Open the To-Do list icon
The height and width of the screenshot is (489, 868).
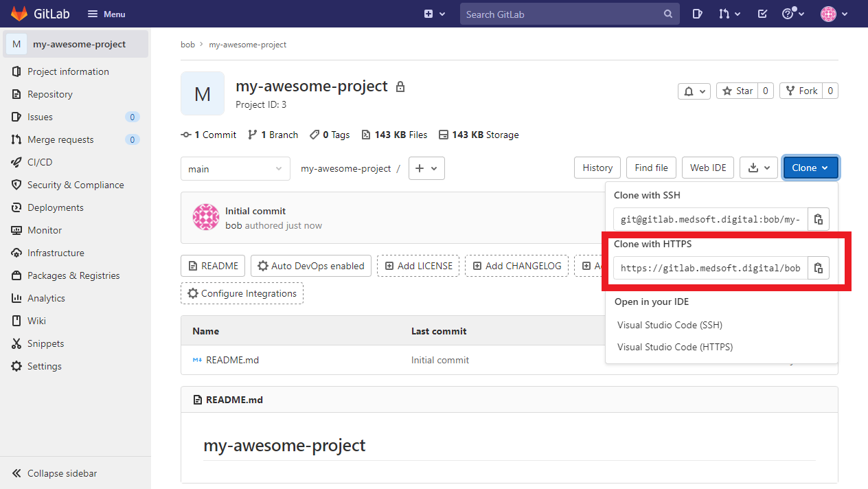[x=762, y=14]
